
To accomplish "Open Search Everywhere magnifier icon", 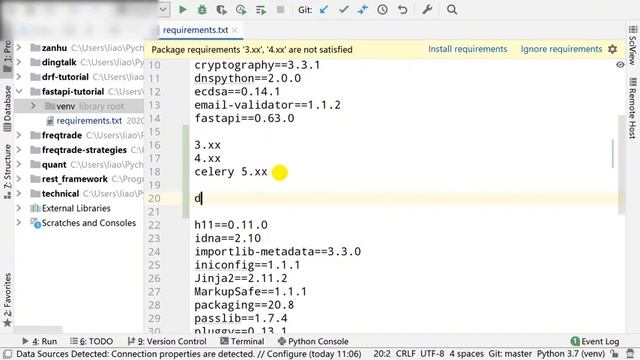I will tap(452, 9).
